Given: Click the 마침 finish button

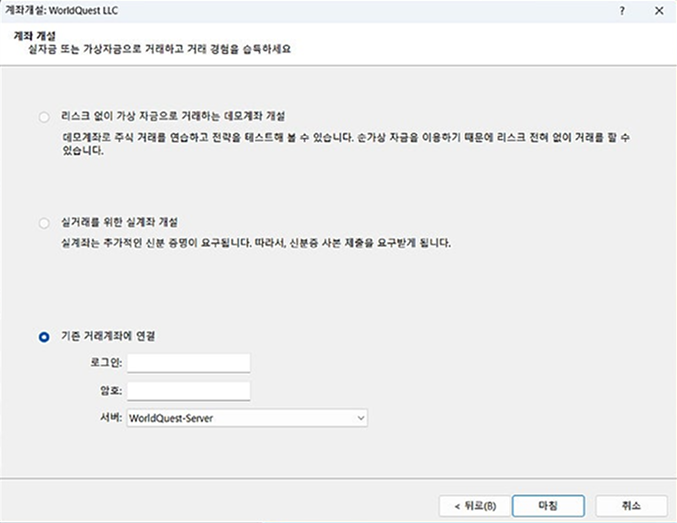Looking at the screenshot, I should click(548, 506).
